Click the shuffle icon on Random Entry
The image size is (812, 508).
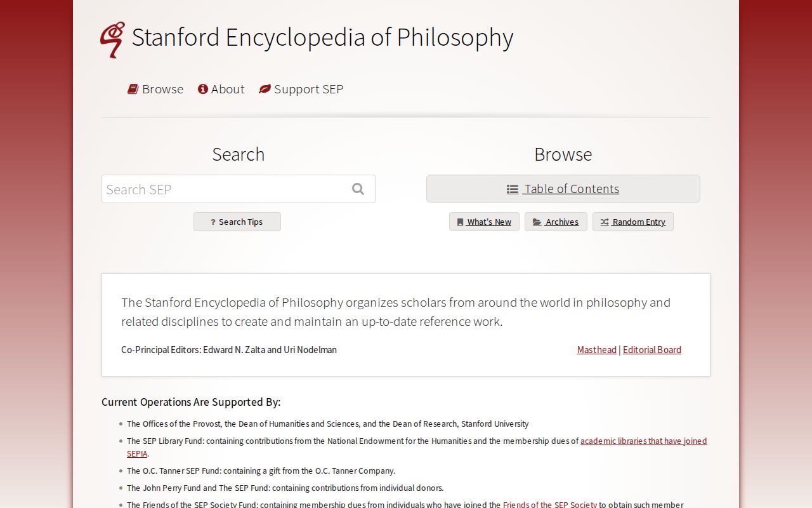click(x=604, y=222)
